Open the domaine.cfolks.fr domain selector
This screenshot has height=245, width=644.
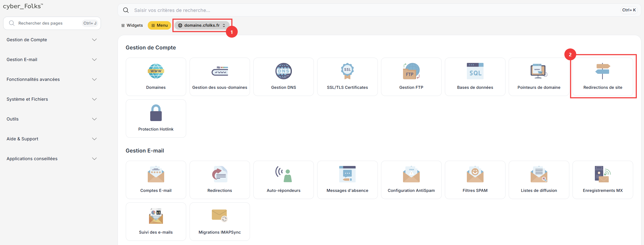202,25
